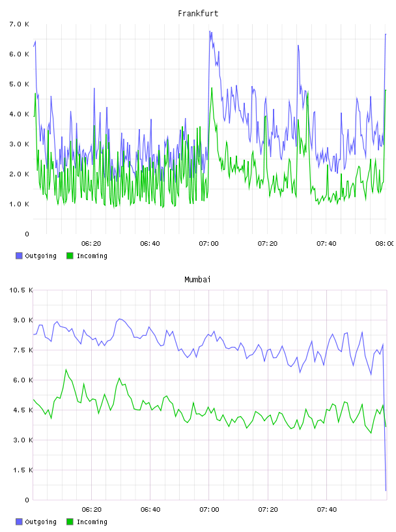The image size is (396, 532).
Task: Click the 07:00 time label in Frankfurt
Action: click(209, 244)
